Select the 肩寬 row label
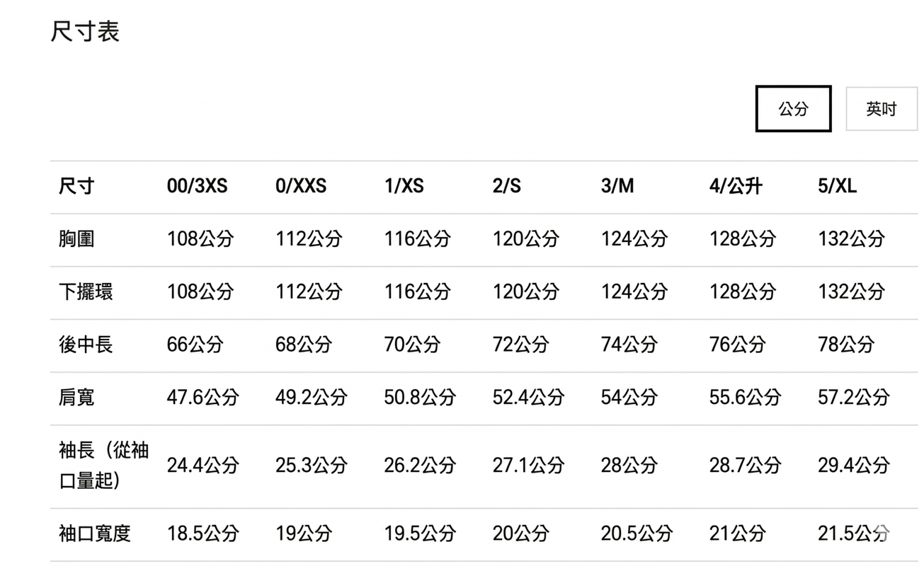Screen dimensions: 924x566 [x=76, y=398]
